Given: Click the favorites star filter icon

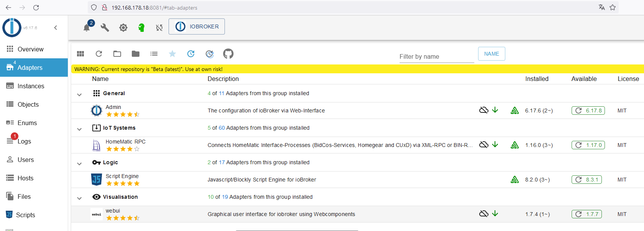Looking at the screenshot, I should (x=172, y=54).
